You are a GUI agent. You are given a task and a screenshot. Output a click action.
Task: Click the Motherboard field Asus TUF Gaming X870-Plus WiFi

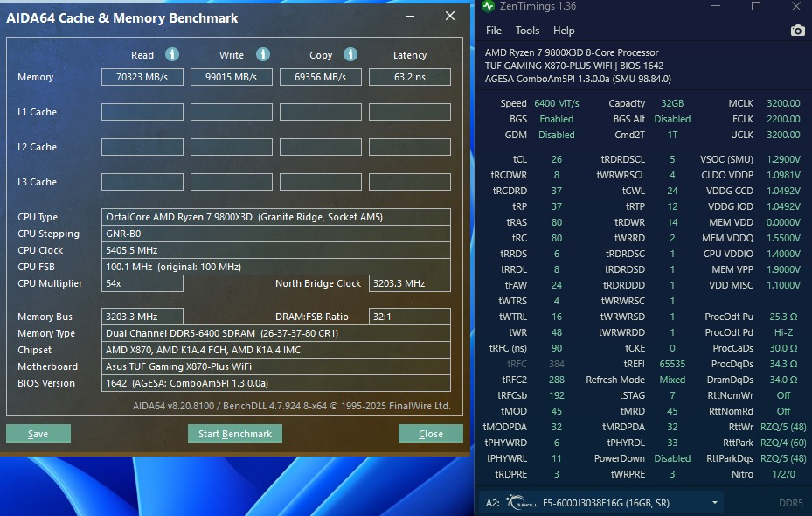pyautogui.click(x=276, y=366)
